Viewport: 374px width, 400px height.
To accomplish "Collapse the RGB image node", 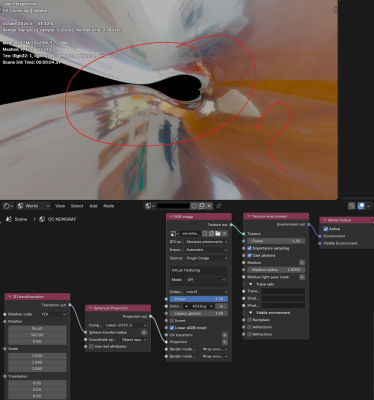I will tap(171, 217).
